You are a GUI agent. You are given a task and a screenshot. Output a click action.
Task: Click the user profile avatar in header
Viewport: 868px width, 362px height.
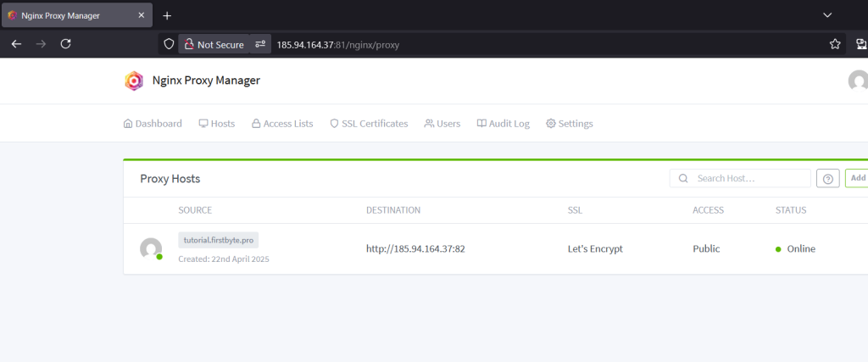pyautogui.click(x=859, y=81)
